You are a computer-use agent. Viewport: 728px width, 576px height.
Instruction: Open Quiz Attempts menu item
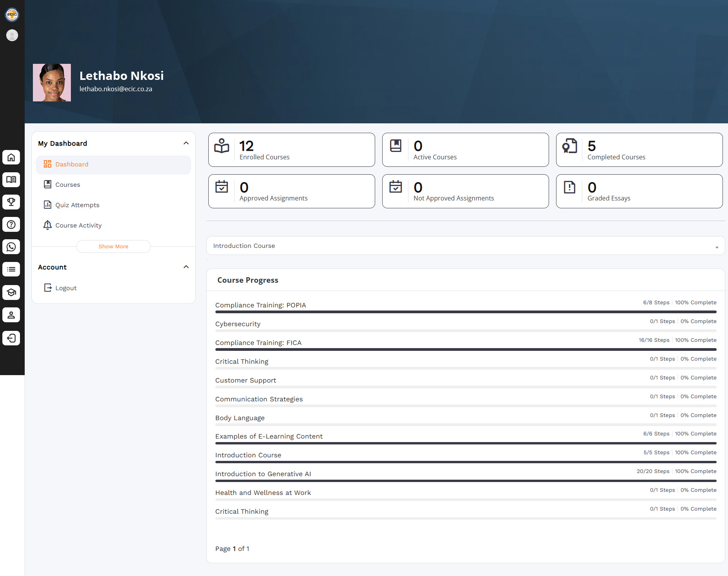(x=77, y=205)
